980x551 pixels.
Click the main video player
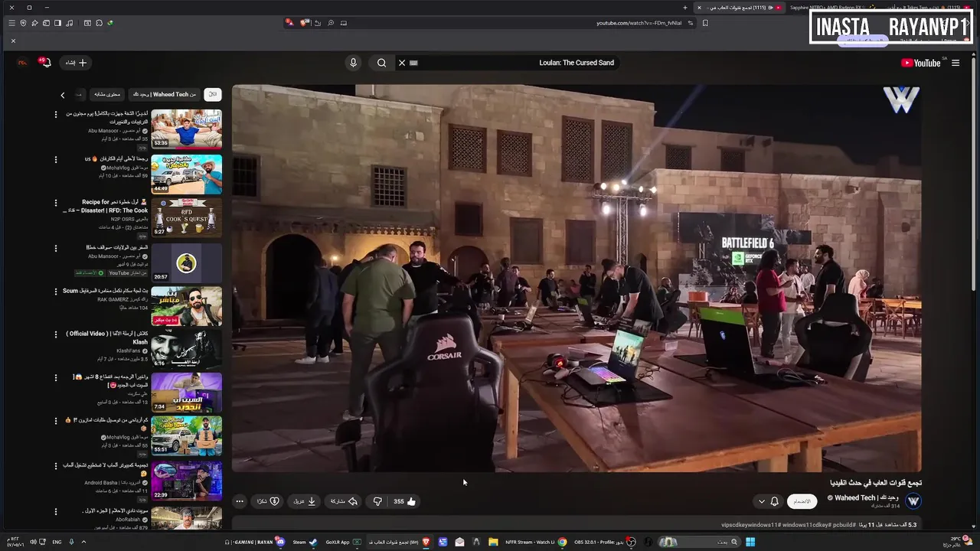tap(577, 279)
